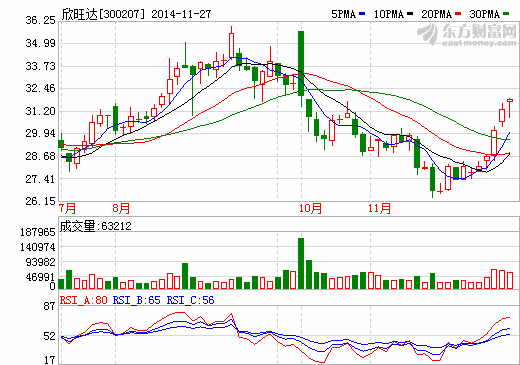This screenshot has width=520, height=365.
Task: Click the stock title 欣旺达[300207]
Action: [104, 14]
